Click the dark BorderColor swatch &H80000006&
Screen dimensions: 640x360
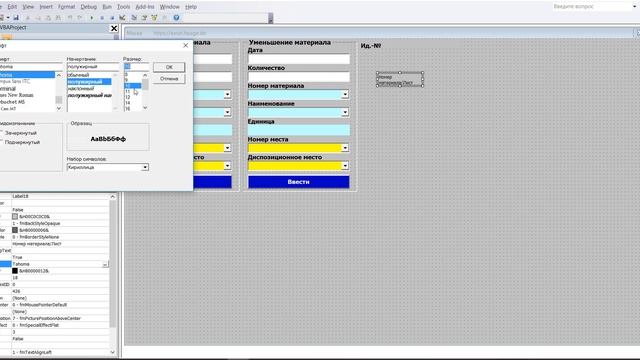click(15, 230)
